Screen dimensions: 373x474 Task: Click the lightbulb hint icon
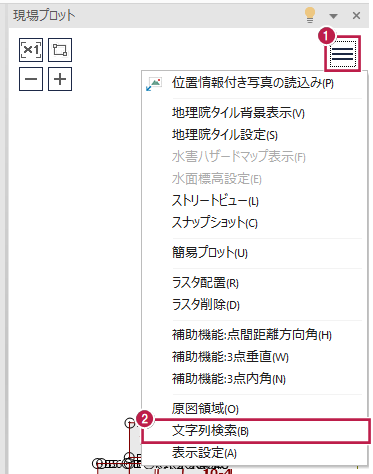(x=310, y=15)
